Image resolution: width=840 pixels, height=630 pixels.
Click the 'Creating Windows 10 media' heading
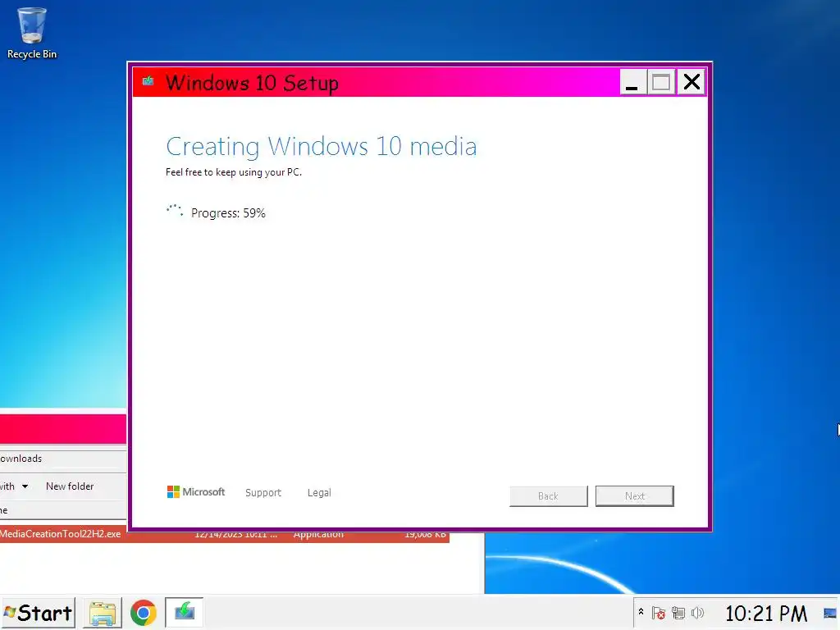(x=321, y=146)
